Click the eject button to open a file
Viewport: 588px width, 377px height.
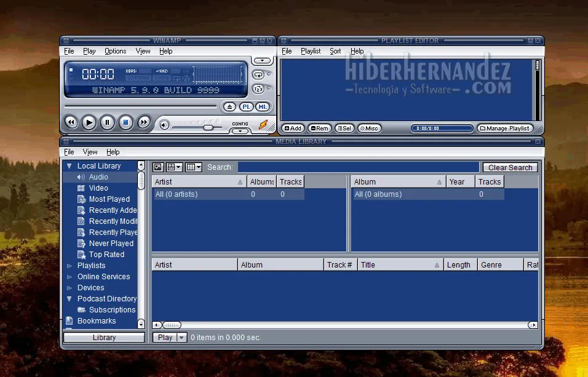tap(229, 106)
